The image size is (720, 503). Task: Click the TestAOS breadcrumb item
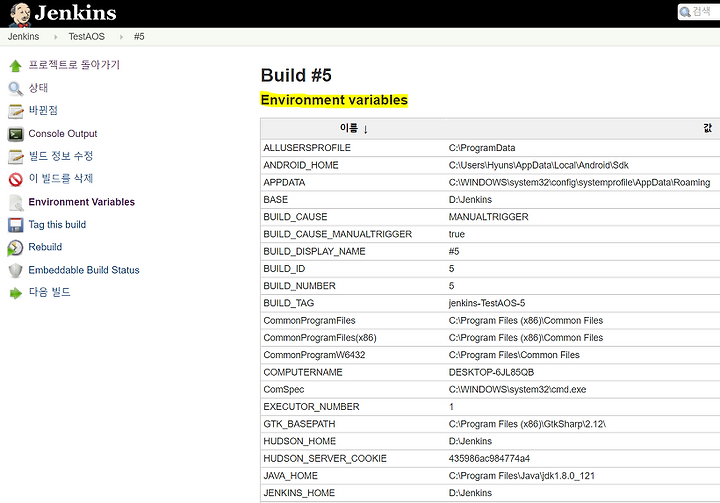tap(87, 36)
